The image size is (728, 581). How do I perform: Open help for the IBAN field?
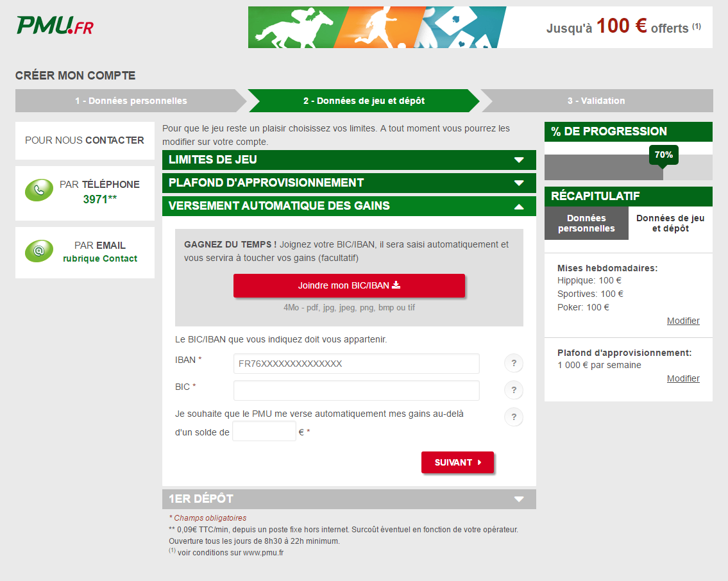click(x=513, y=363)
